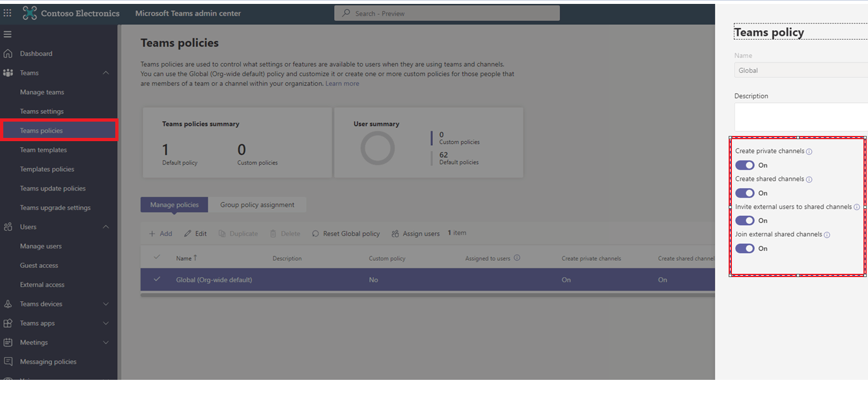Click the info icon beside Assigned to users

pos(517,258)
